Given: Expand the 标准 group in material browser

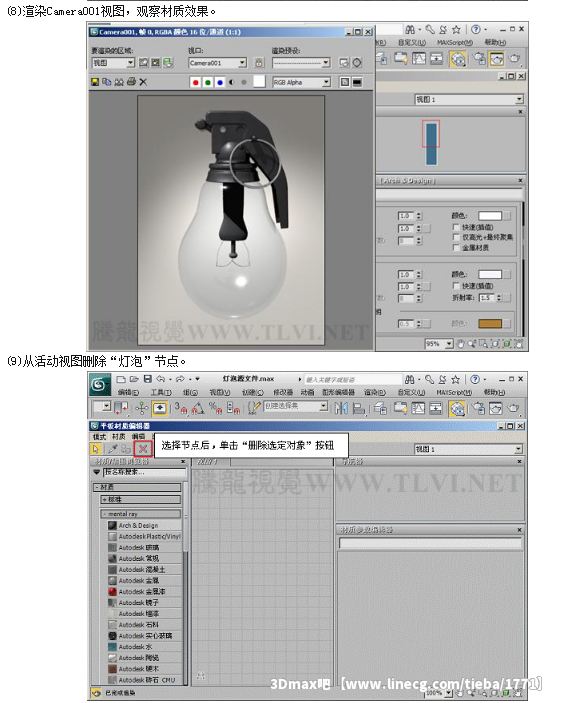Looking at the screenshot, I should 141,499.
